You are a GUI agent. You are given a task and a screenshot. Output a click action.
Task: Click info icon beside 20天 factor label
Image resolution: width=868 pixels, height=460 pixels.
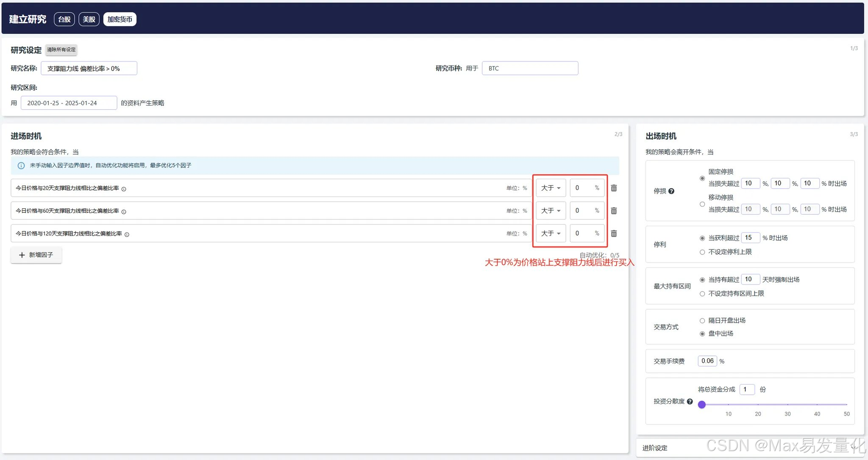pyautogui.click(x=124, y=189)
